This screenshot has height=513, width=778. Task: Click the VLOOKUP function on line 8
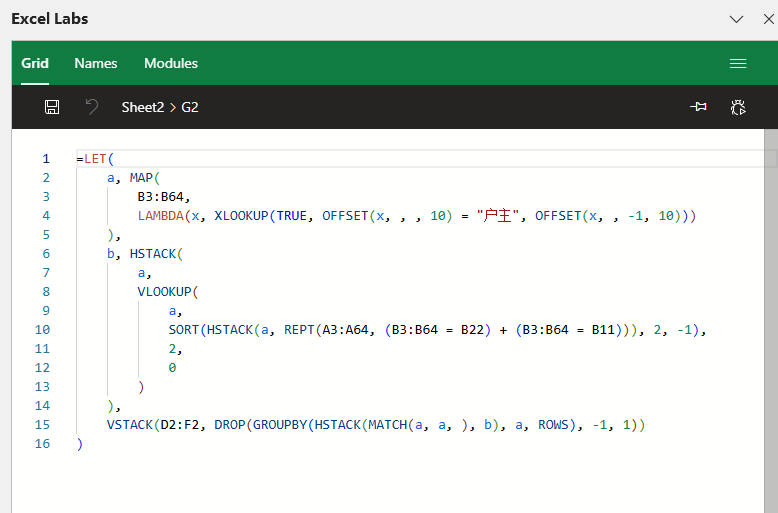[166, 292]
